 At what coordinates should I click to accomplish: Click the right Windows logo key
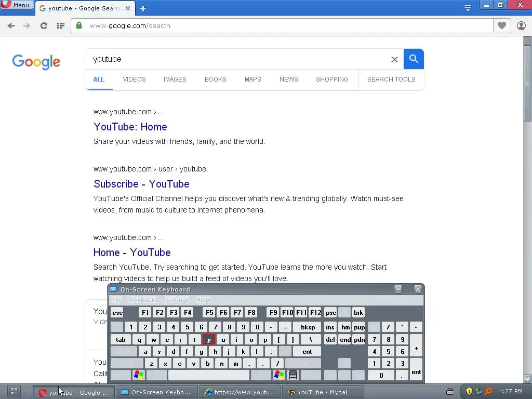pyautogui.click(x=279, y=375)
